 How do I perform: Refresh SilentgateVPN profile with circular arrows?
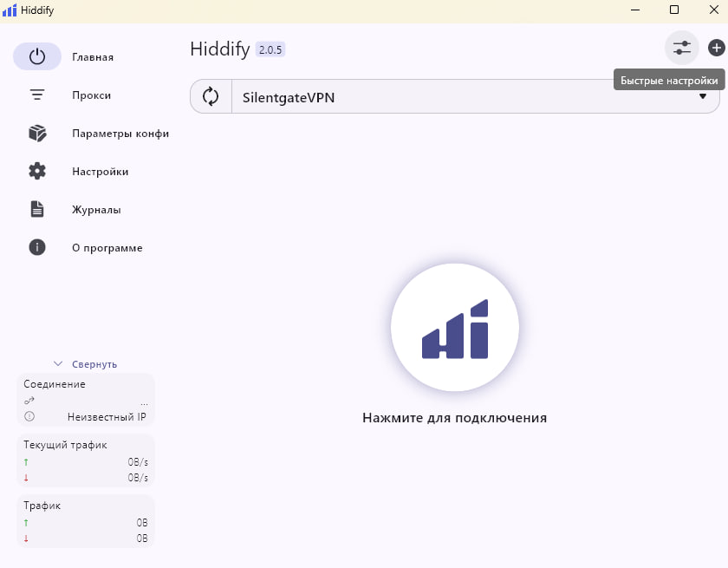[x=211, y=96]
